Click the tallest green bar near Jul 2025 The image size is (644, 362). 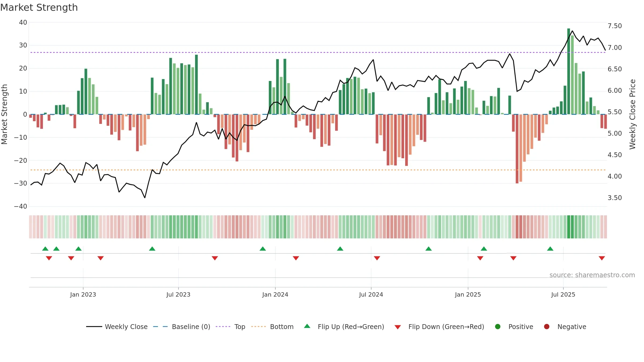click(x=569, y=71)
